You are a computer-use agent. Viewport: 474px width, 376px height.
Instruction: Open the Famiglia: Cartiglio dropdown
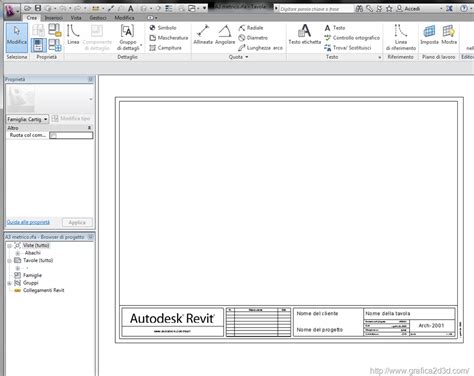pyautogui.click(x=27, y=119)
